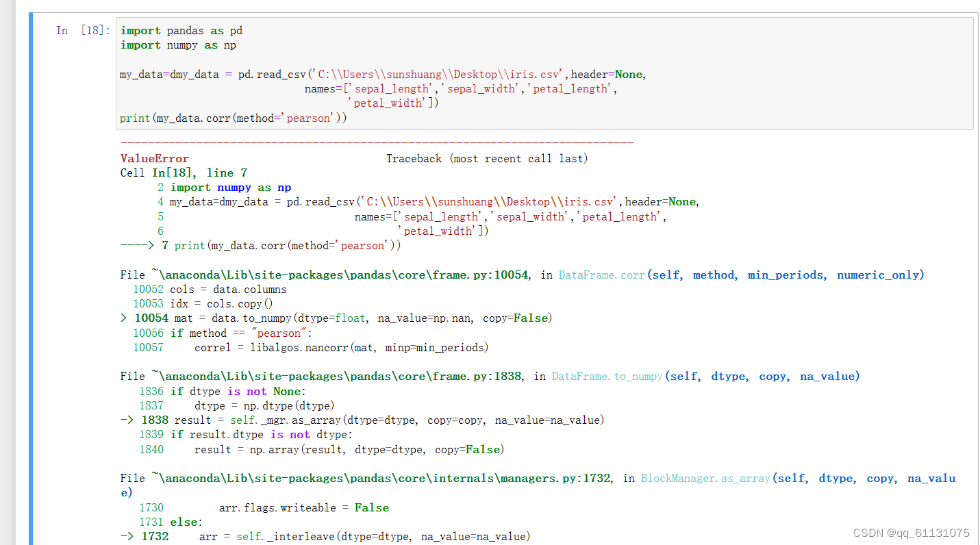
Task: Click the arrow marker at line 1838
Action: 127,420
